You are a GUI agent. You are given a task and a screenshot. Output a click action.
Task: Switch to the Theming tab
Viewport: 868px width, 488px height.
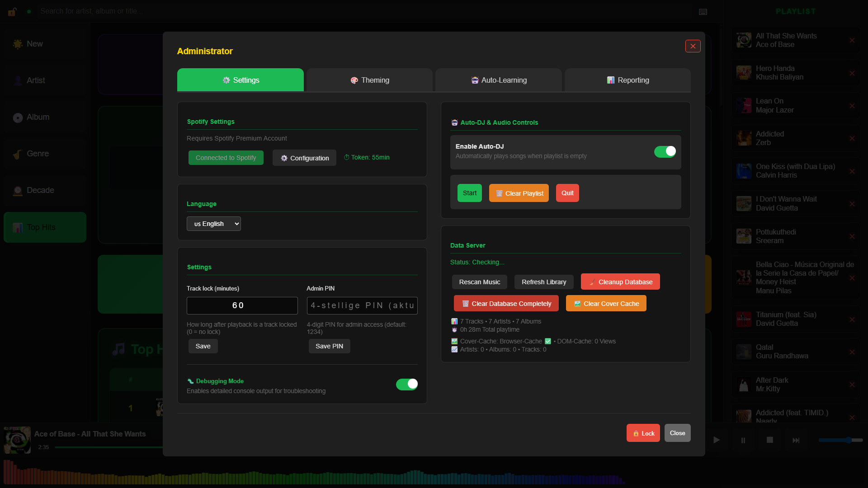point(369,80)
